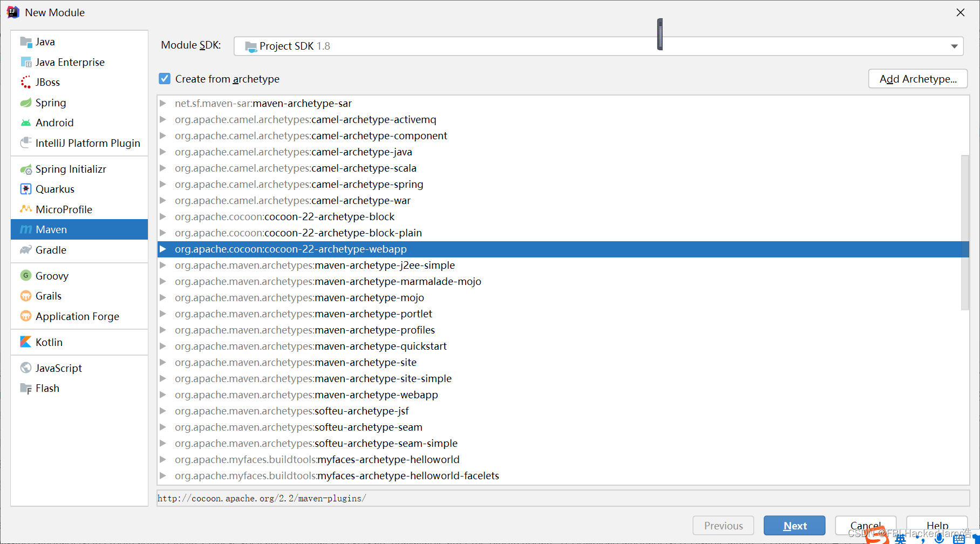Choose Gradle module type
Image resolution: width=980 pixels, height=544 pixels.
point(79,250)
